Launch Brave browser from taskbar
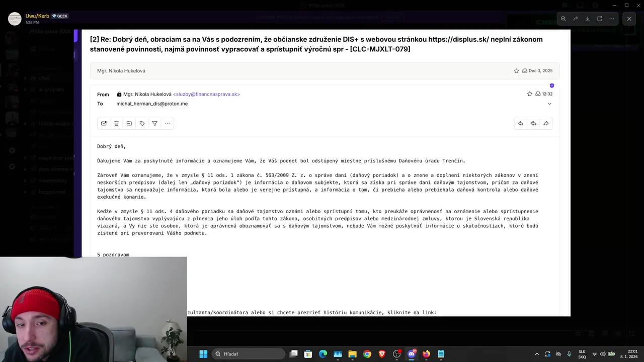Screen dimensions: 644x362 (382, 354)
